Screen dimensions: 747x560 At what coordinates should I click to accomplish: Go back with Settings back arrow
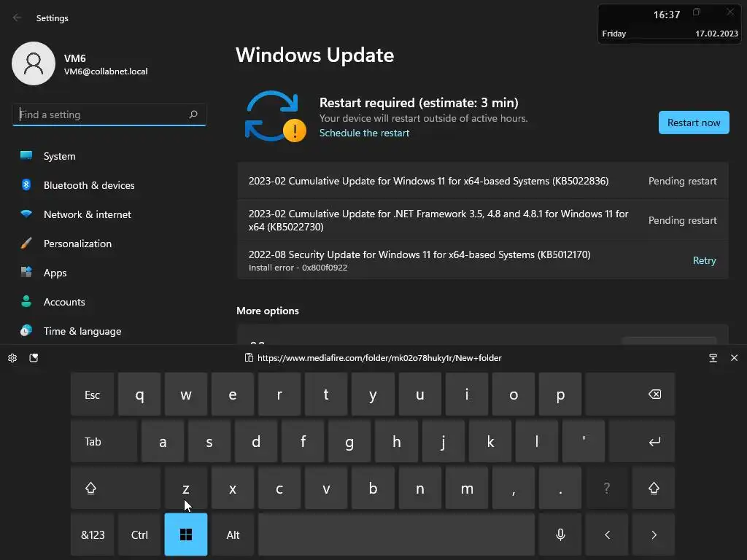[x=18, y=17]
